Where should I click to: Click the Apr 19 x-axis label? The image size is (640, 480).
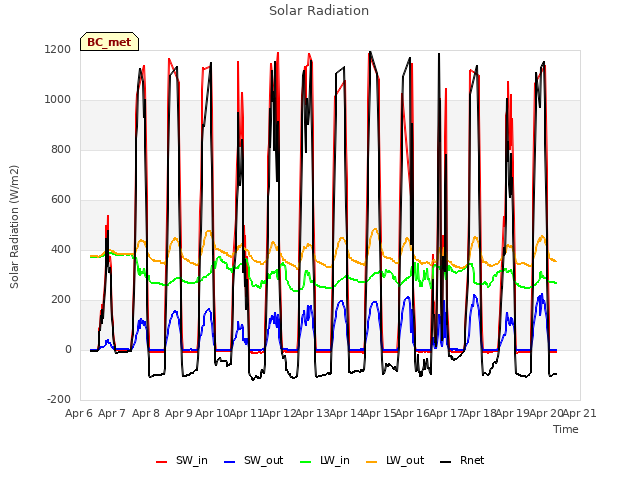tap(513, 413)
